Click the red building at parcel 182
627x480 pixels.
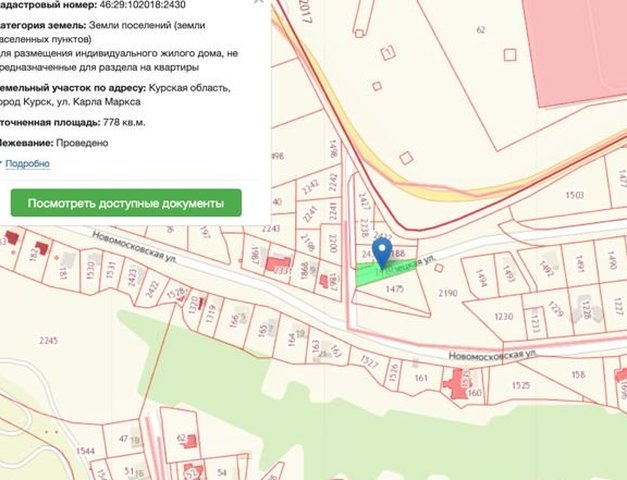[42, 248]
